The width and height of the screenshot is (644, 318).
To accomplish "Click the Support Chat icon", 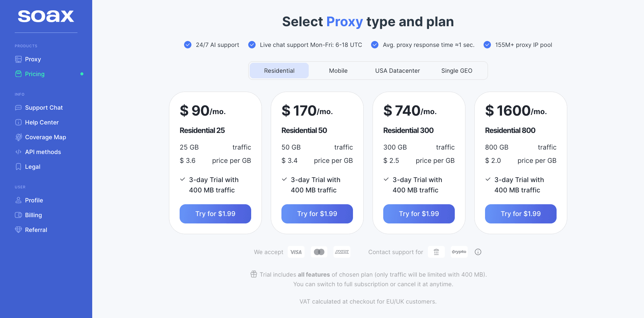I will (x=18, y=108).
